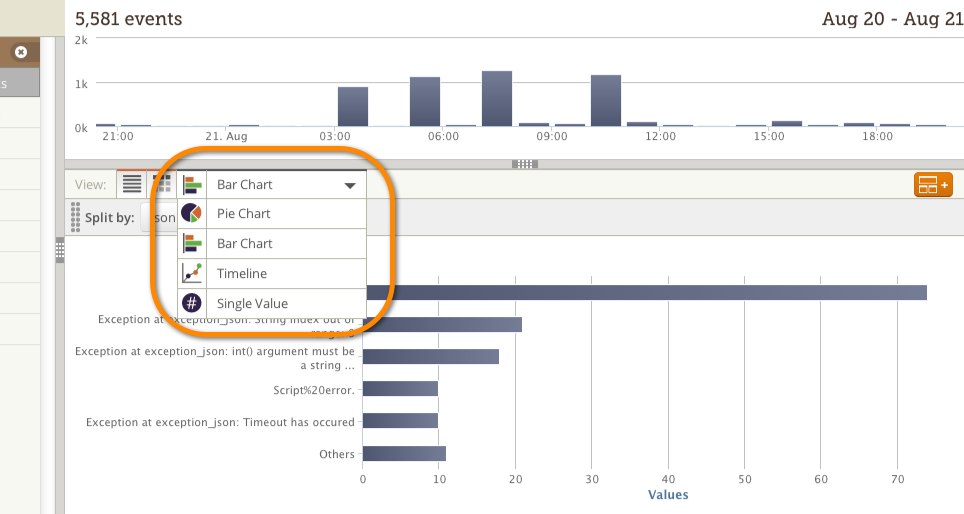The image size is (964, 514).
Task: Select Pie Chart from the view dropdown
Action: point(243,214)
